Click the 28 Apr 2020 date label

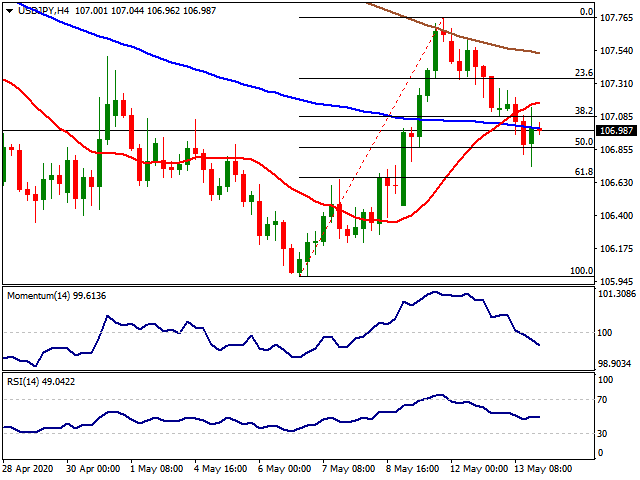28,469
